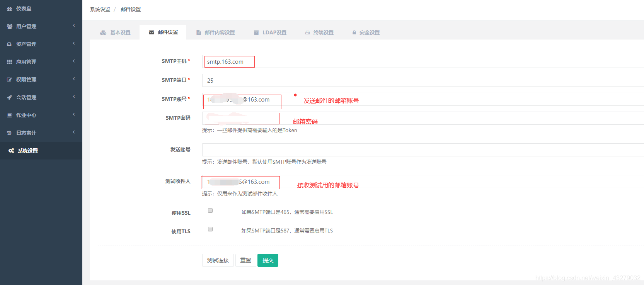
Task: Select 系统设置 in the sidebar
Action: click(x=41, y=151)
